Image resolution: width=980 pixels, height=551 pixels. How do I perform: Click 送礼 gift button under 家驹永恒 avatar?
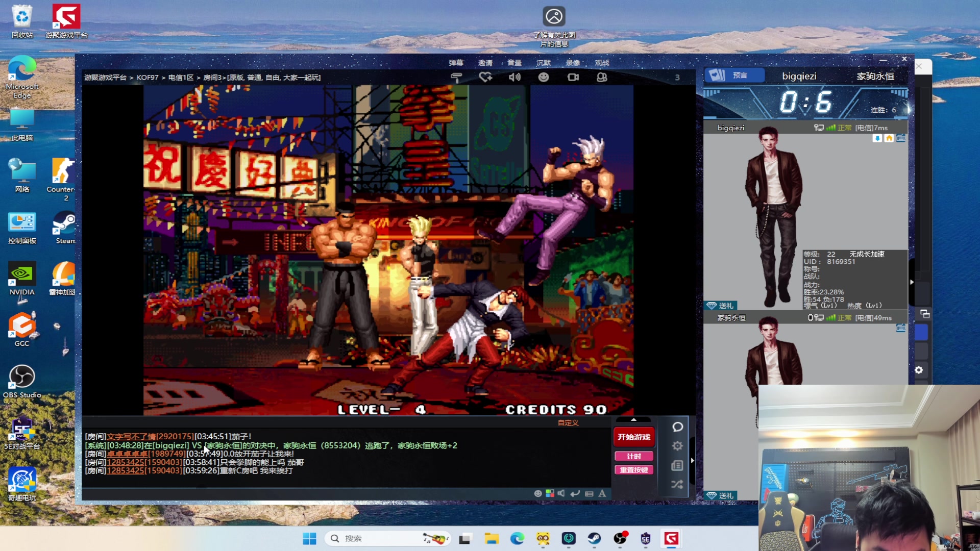(720, 495)
